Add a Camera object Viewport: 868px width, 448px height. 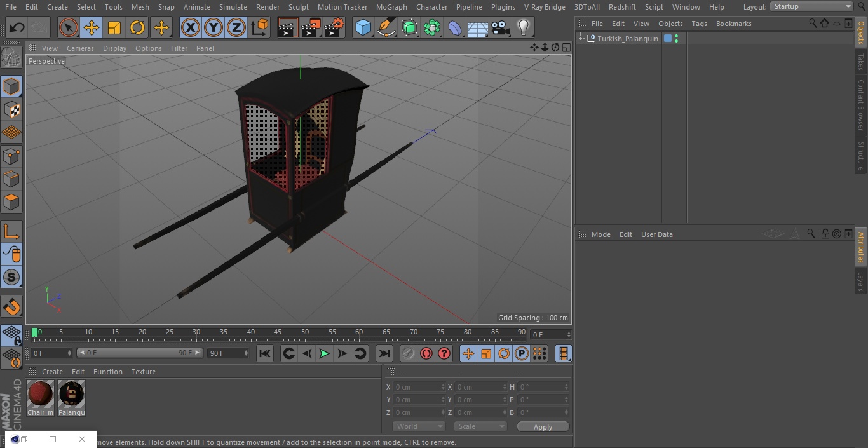(x=501, y=28)
